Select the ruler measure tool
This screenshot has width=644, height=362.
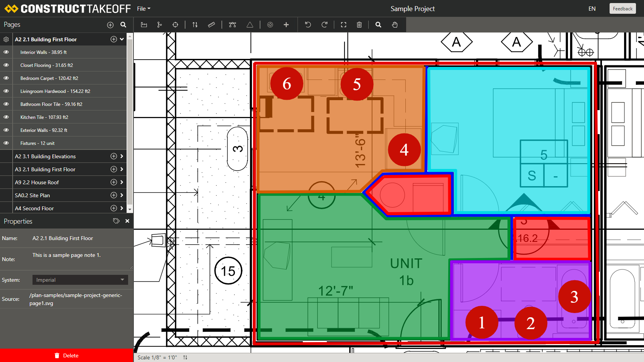coord(211,25)
